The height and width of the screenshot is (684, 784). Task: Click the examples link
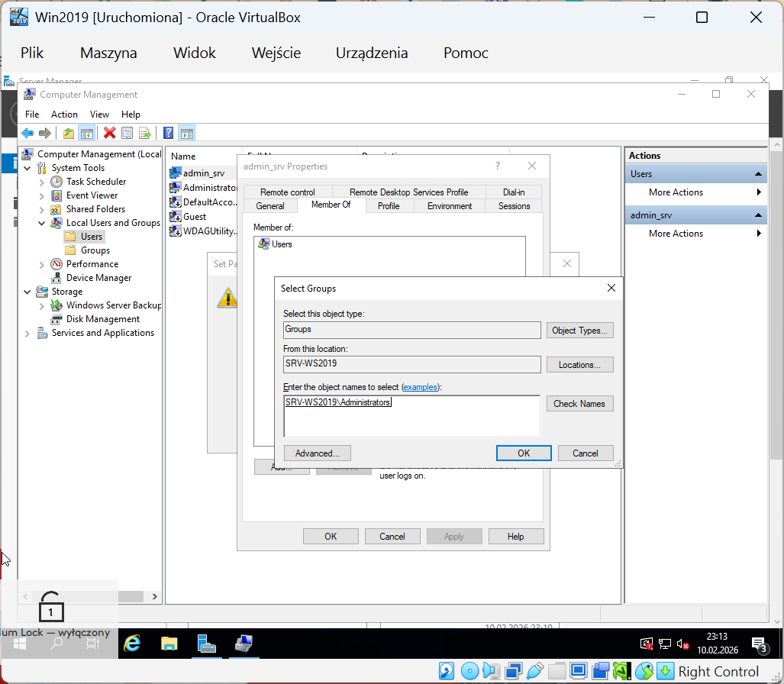421,387
